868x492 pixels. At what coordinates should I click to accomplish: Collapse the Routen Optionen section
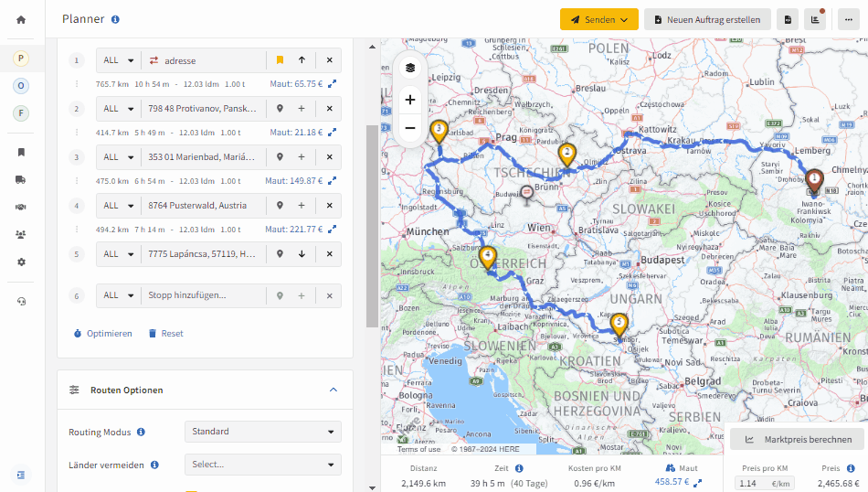[x=333, y=390]
